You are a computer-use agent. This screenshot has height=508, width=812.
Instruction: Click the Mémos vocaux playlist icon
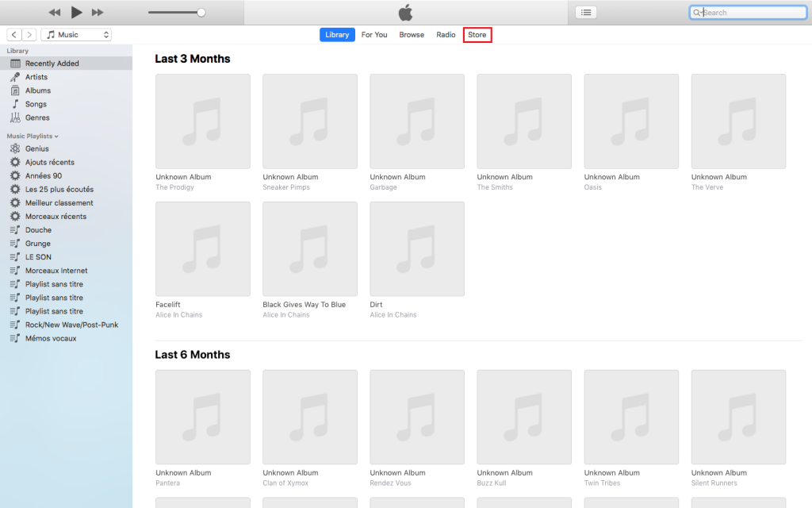click(15, 338)
